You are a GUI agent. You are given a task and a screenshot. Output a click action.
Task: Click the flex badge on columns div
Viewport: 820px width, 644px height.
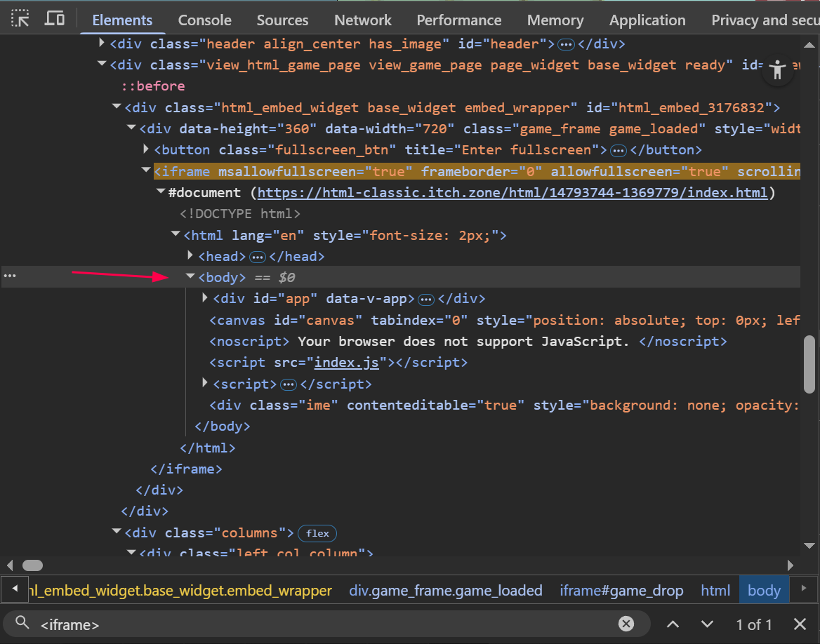tap(317, 533)
